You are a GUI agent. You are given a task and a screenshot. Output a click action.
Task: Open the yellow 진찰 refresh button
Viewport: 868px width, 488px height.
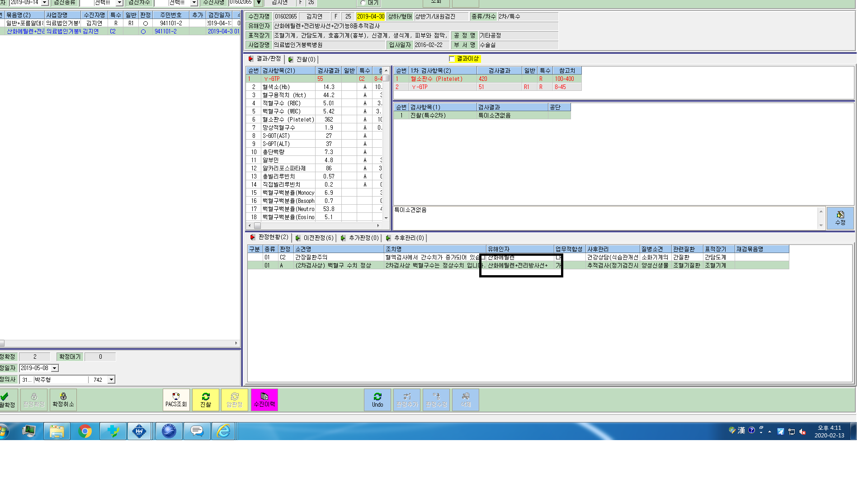[x=206, y=400]
